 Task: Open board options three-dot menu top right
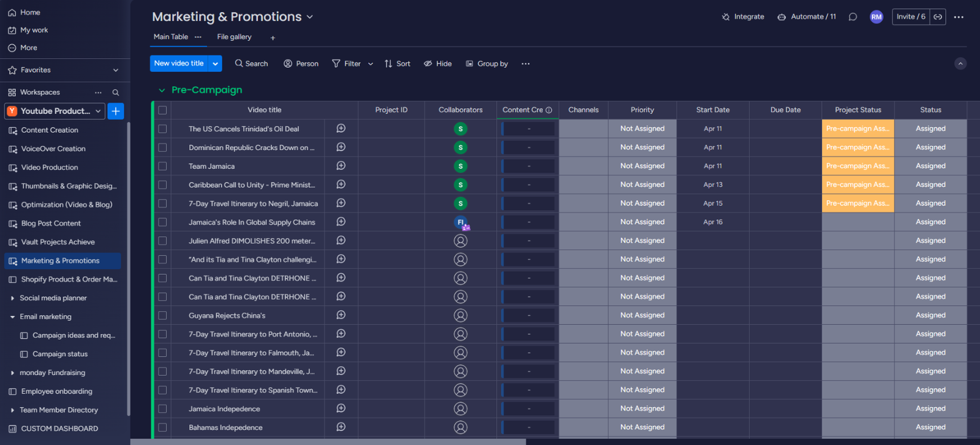[x=959, y=17]
